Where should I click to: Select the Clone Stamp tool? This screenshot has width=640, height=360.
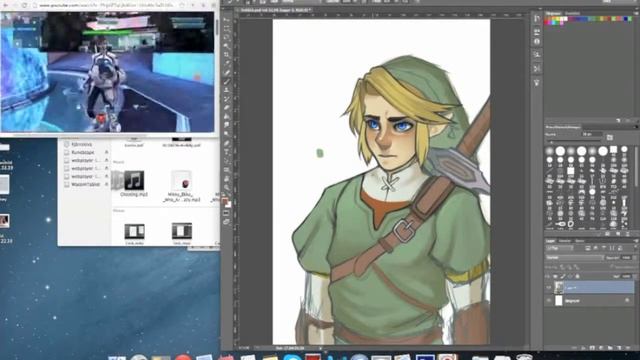227,90
